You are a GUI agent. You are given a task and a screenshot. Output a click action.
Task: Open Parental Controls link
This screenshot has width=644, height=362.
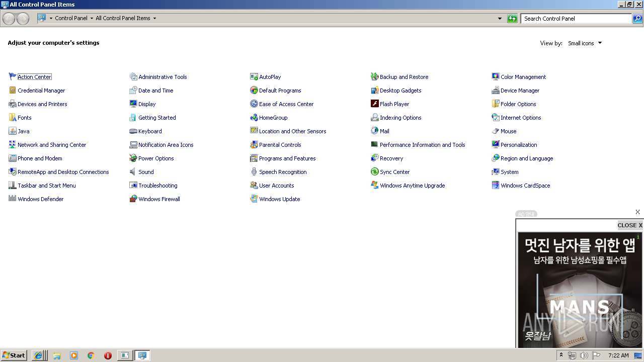pos(280,145)
